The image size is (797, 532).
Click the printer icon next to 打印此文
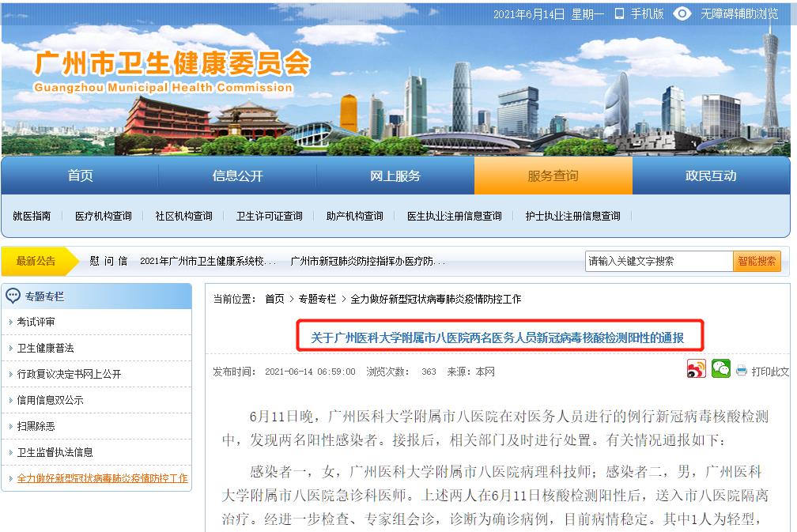[740, 370]
